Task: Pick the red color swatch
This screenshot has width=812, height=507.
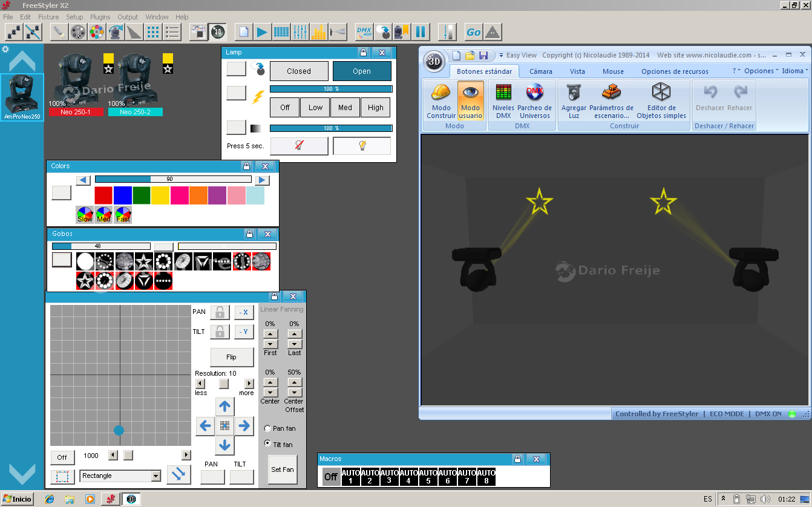Action: tap(103, 195)
